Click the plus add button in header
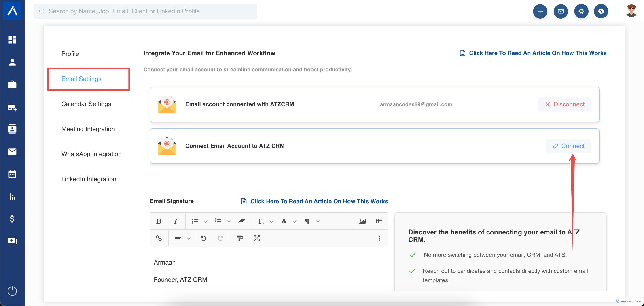The width and height of the screenshot is (644, 306). coord(540,11)
